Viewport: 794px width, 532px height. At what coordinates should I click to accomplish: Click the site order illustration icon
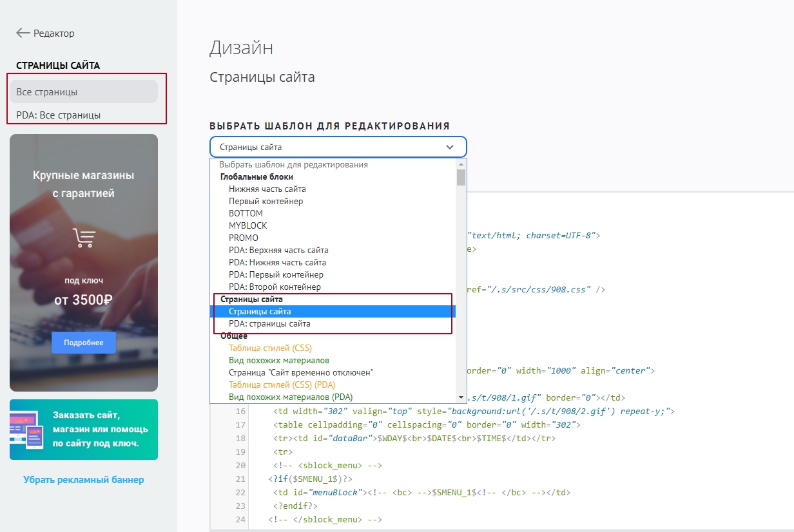tap(27, 429)
